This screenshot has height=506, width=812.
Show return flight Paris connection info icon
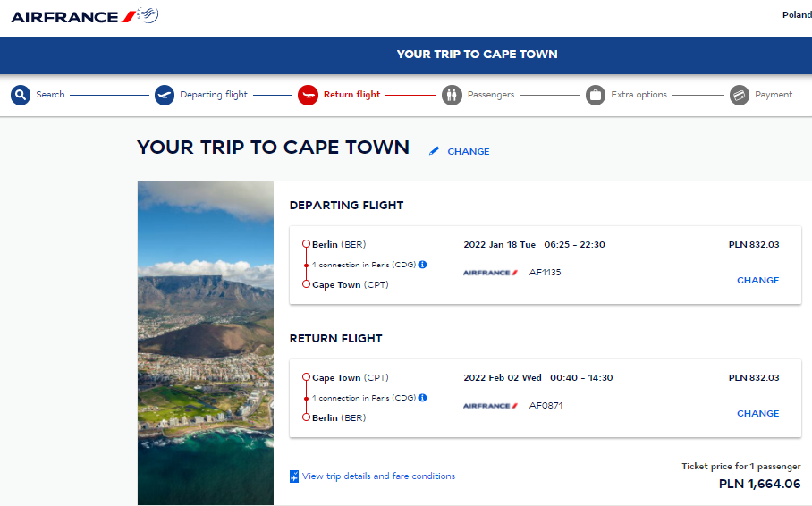(423, 398)
